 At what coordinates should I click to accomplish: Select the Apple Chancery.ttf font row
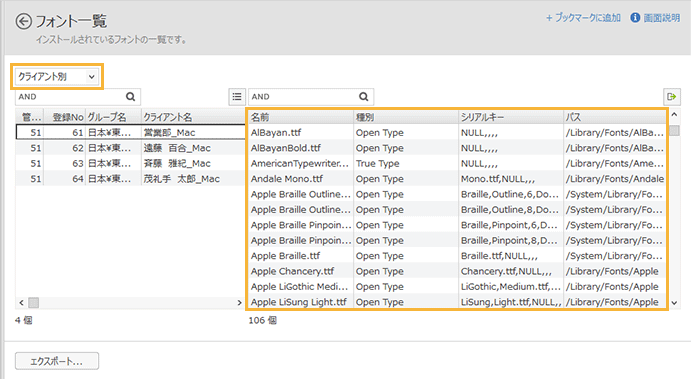click(457, 271)
